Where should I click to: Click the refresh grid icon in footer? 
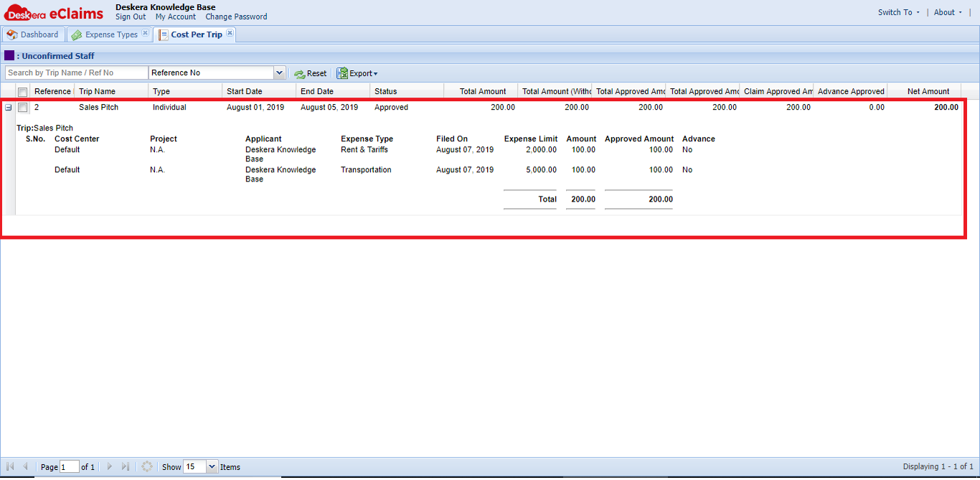click(x=147, y=466)
